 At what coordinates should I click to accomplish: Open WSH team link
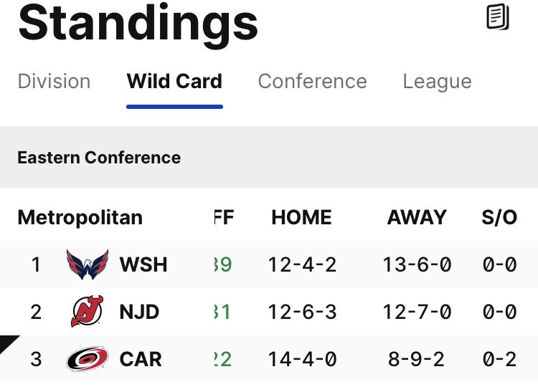143,264
